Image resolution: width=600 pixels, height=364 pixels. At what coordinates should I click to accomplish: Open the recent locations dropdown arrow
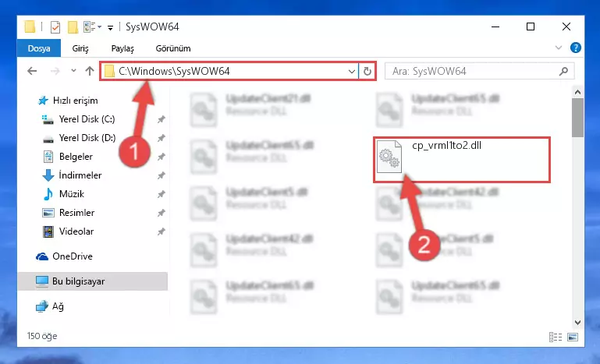tap(73, 71)
